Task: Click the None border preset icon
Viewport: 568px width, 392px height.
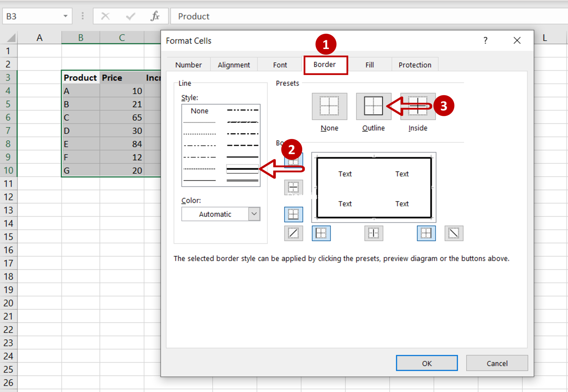Action: [329, 106]
